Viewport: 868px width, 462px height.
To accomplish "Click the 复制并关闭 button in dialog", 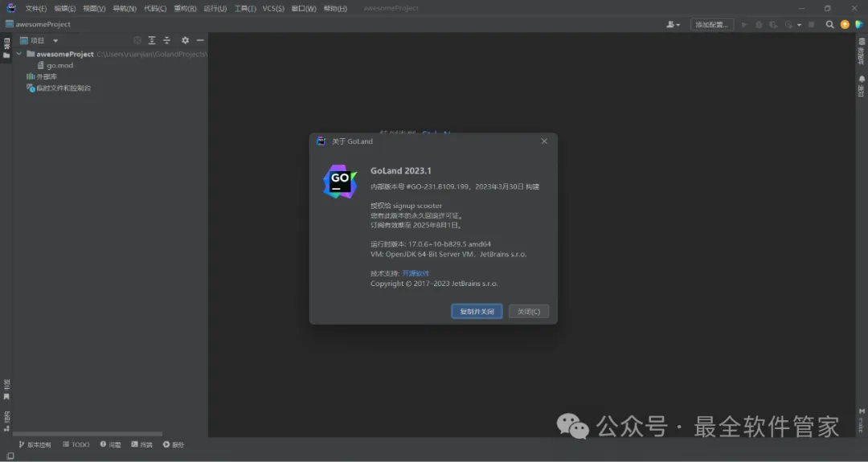I will click(x=477, y=312).
